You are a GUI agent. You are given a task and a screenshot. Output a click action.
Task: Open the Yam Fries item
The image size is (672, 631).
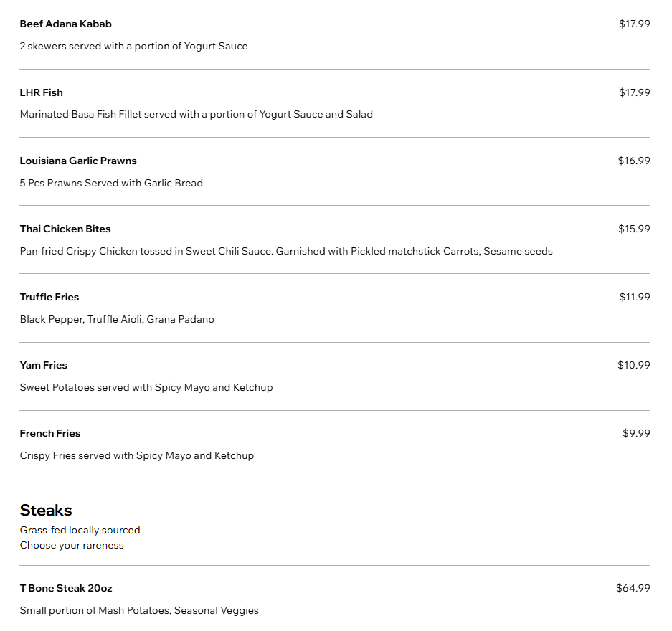coord(43,365)
